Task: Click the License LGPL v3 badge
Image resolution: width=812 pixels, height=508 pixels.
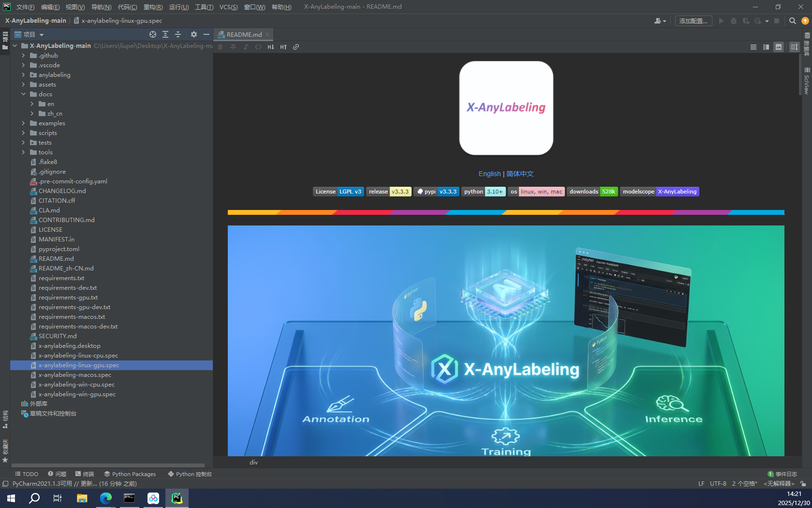Action: click(338, 192)
